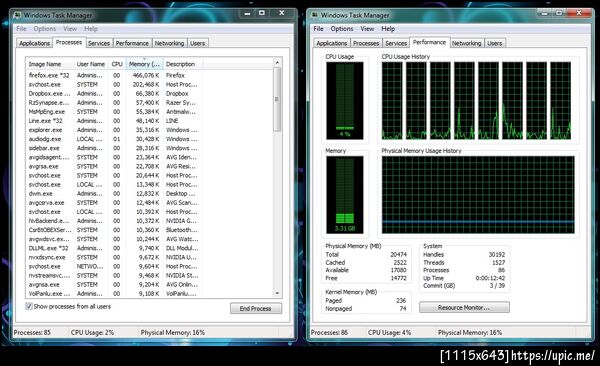Click Physical Memory Usage History graph
The image size is (600, 366).
478,194
